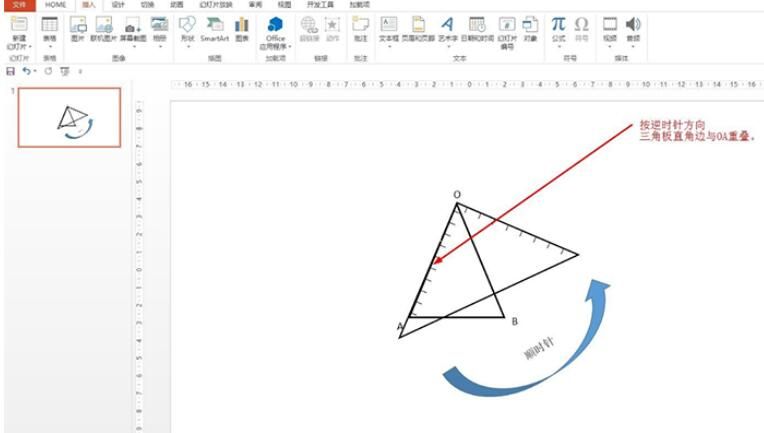Viewport: 764px width, 433px height.
Task: Click the Chart (图表) bar icon
Action: (x=242, y=24)
